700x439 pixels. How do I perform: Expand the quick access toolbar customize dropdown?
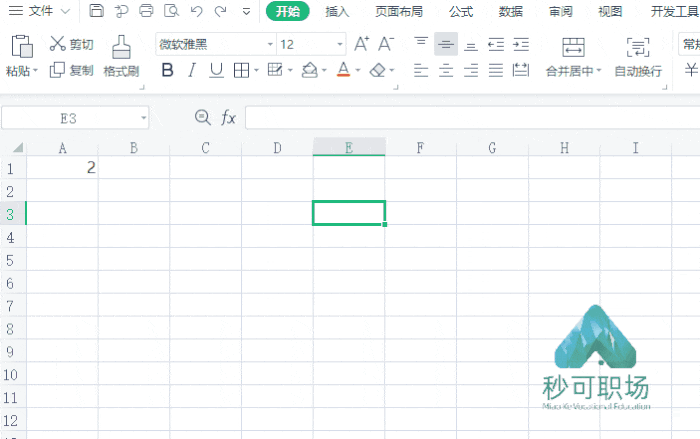246,12
